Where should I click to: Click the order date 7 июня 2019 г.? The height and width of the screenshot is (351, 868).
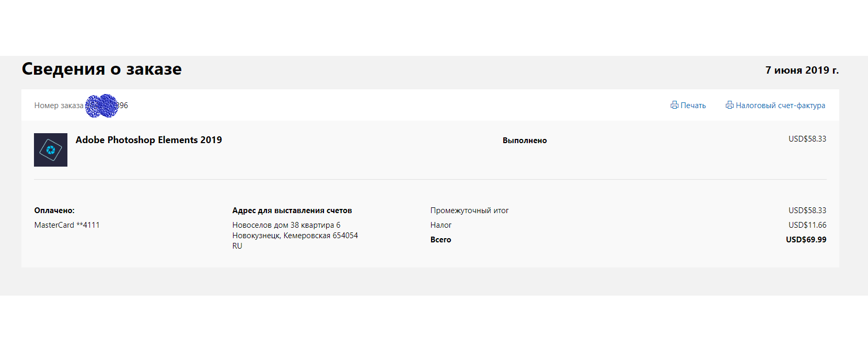(802, 70)
